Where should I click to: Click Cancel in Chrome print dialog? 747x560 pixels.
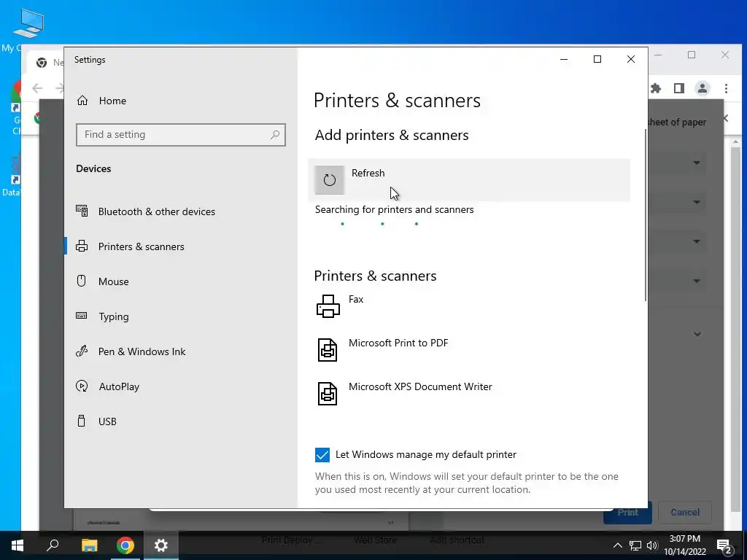685,513
